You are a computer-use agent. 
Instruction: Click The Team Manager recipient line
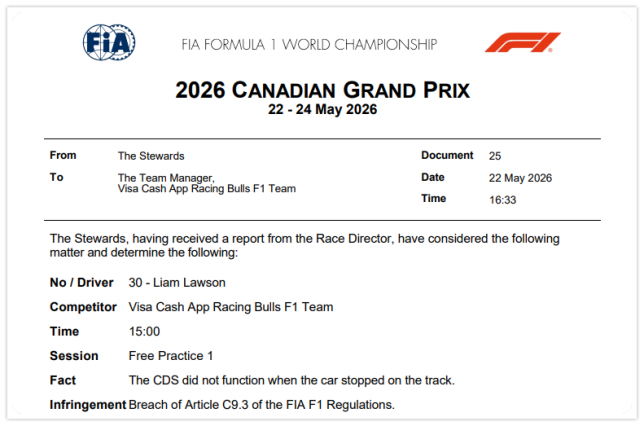(166, 178)
